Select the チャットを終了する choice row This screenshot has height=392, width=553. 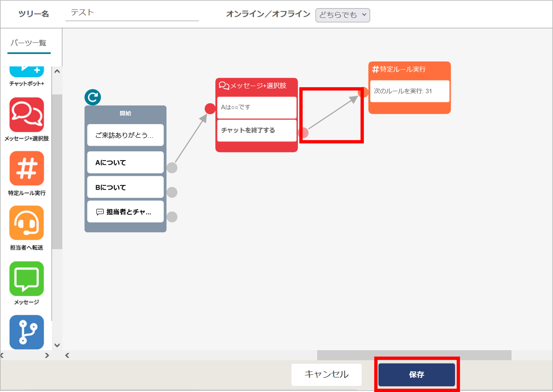coord(257,131)
